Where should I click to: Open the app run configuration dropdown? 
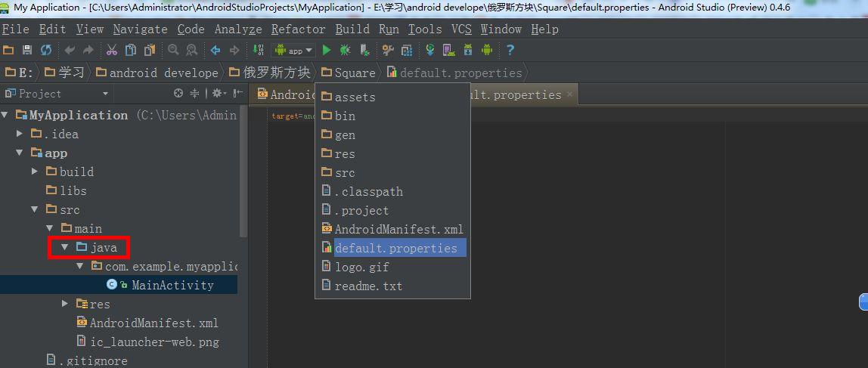point(293,51)
